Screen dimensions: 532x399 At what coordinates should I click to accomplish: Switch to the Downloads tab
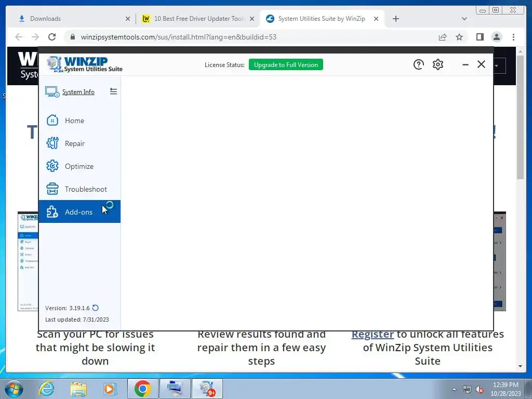pyautogui.click(x=74, y=19)
